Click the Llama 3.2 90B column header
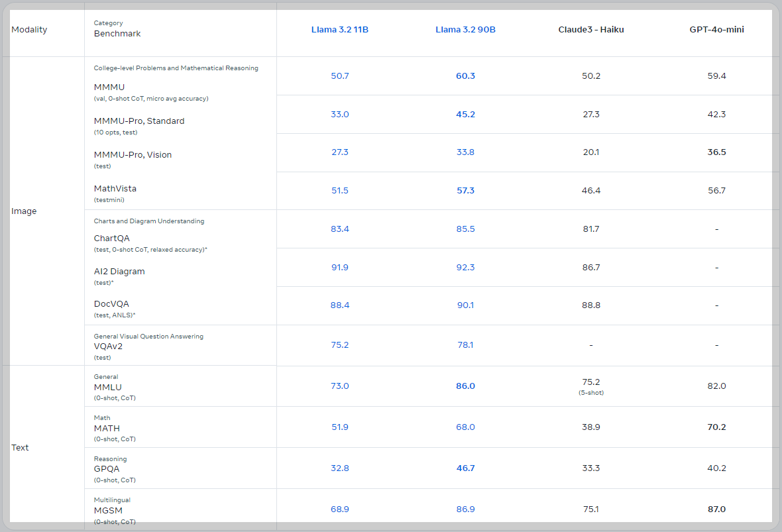This screenshot has width=782, height=532. pos(465,29)
